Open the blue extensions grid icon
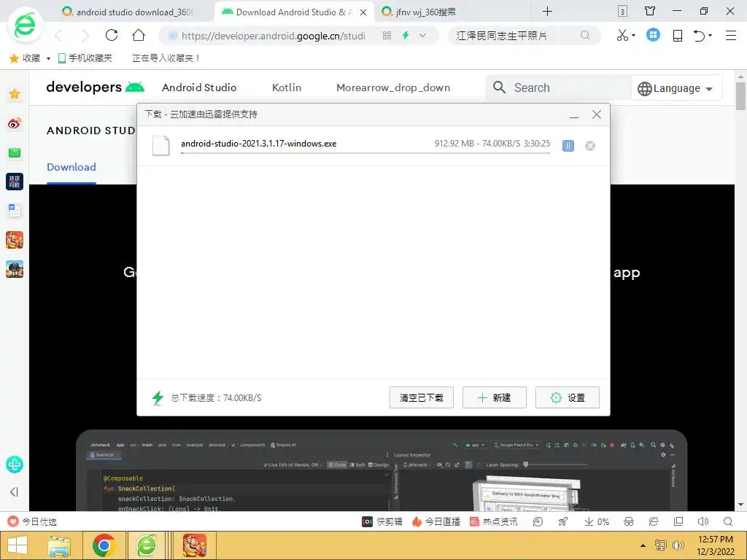747x560 pixels. tap(653, 35)
